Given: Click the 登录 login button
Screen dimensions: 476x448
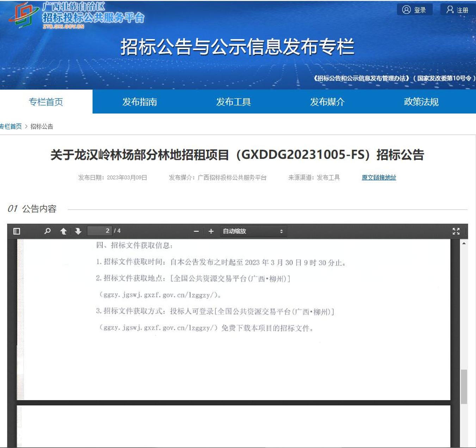Looking at the screenshot, I should click(x=414, y=10).
